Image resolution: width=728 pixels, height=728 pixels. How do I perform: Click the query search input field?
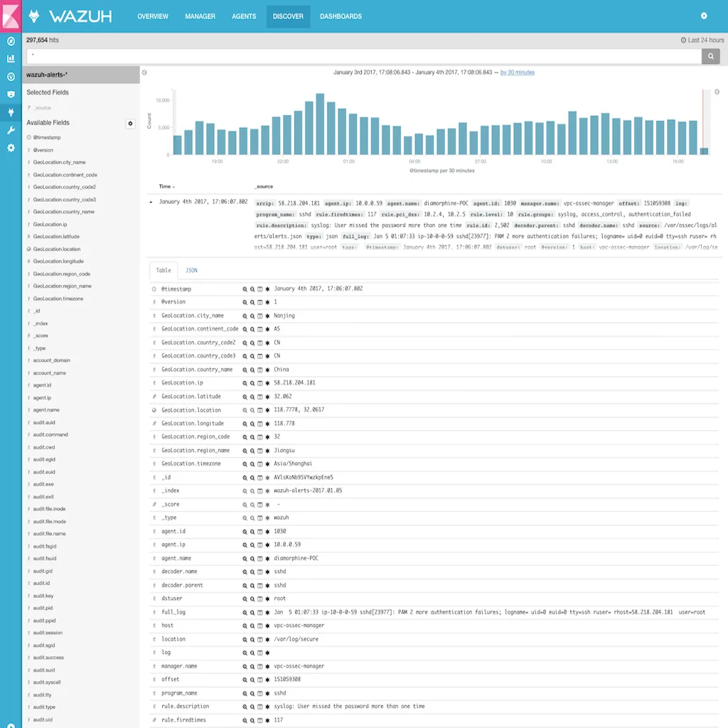[363, 56]
